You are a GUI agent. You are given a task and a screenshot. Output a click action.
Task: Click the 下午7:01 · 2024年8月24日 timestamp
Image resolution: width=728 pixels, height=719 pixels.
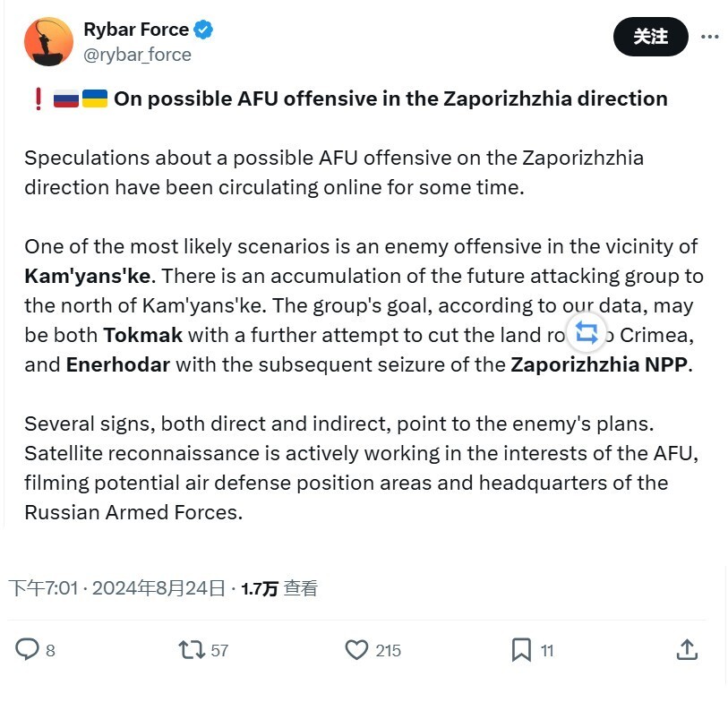(x=116, y=588)
